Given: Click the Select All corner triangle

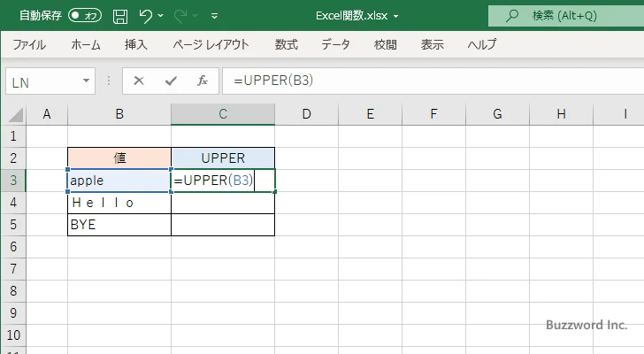Looking at the screenshot, I should tap(14, 114).
